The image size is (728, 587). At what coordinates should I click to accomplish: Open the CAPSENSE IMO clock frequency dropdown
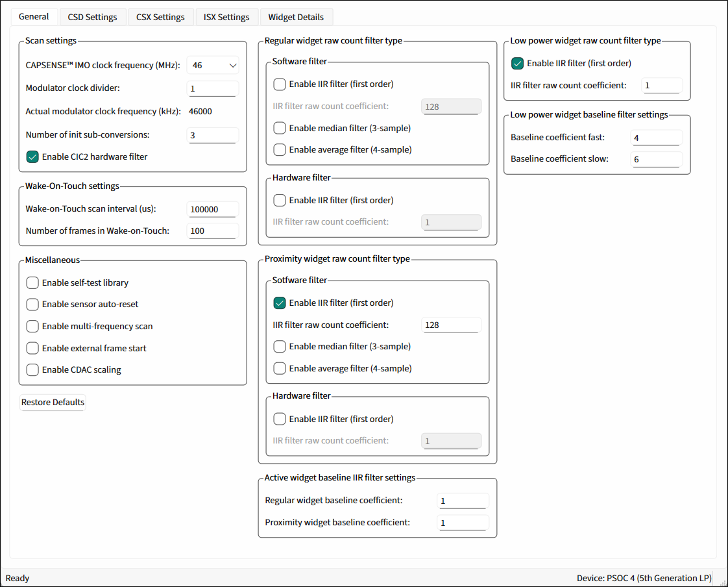[x=213, y=66]
